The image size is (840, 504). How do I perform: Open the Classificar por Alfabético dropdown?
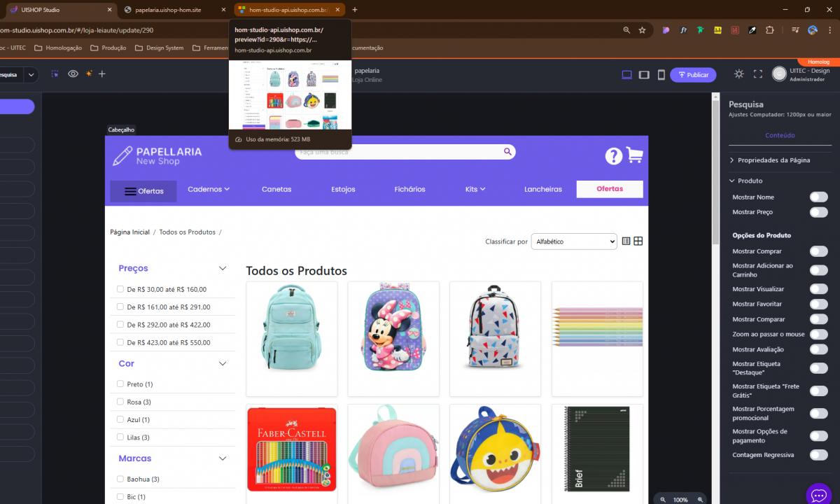click(x=573, y=241)
